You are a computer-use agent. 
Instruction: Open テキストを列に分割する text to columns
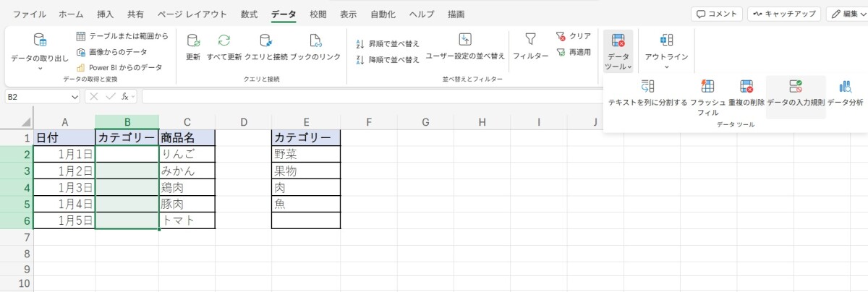point(647,87)
